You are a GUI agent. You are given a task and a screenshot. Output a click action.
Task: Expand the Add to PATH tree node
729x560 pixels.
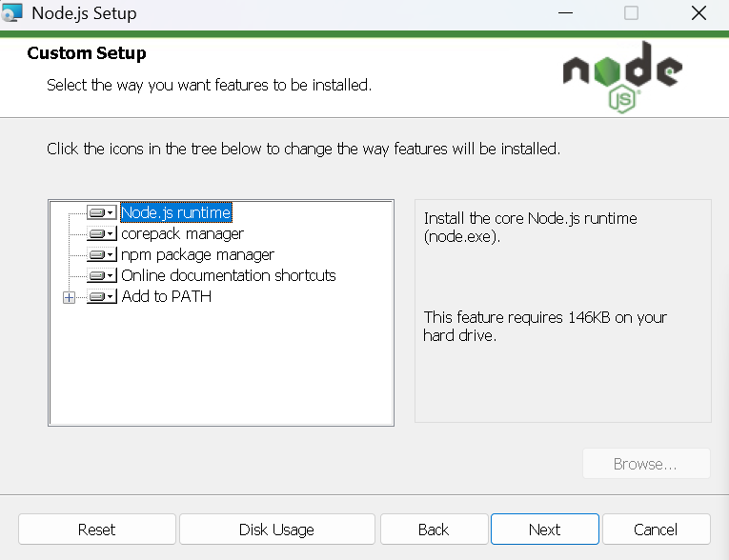[x=69, y=297]
